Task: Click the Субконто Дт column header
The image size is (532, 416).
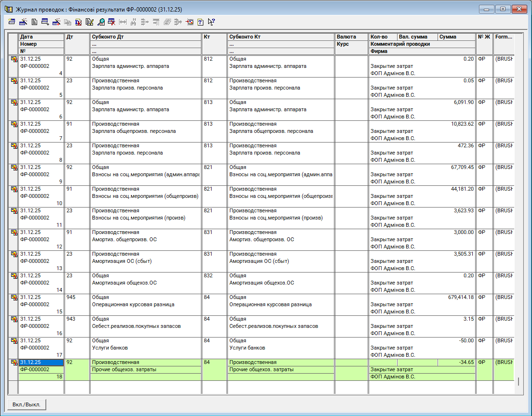Action: point(145,37)
